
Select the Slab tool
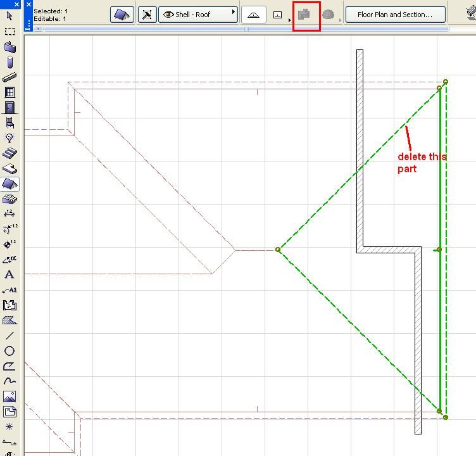(9, 168)
